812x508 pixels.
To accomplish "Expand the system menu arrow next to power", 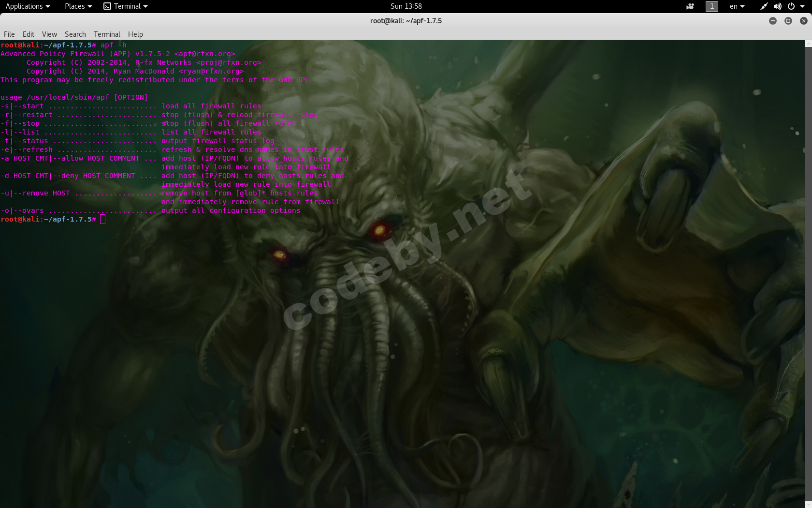I will 803,6.
